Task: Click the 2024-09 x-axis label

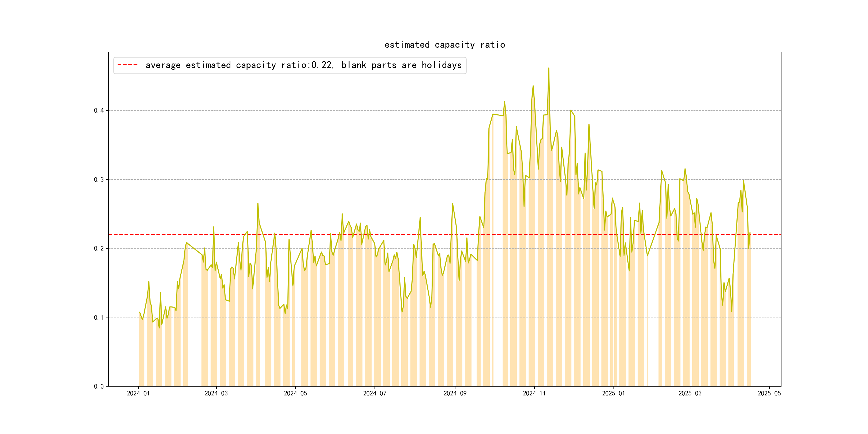Action: pyautogui.click(x=455, y=393)
